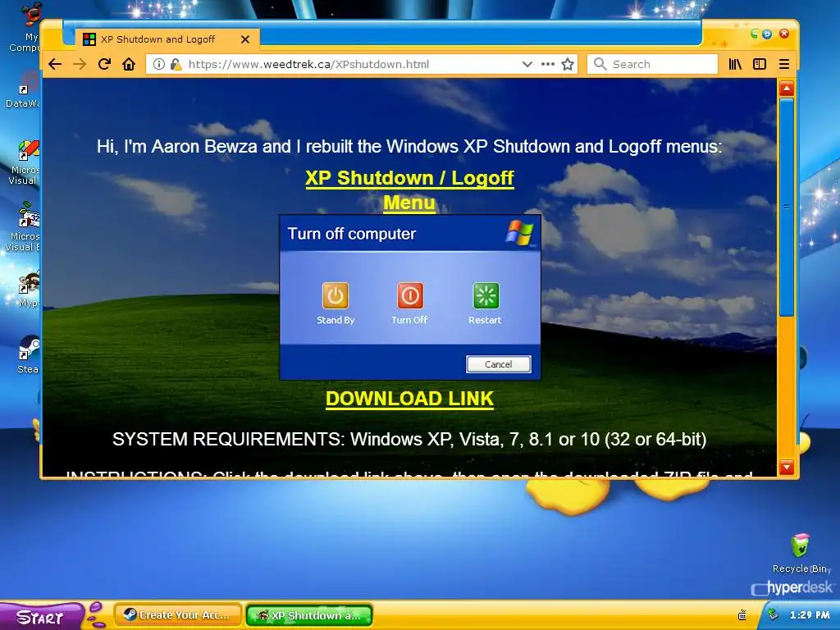The width and height of the screenshot is (840, 630).
Task: Click the padlock security icon in address bar
Action: pyautogui.click(x=176, y=64)
